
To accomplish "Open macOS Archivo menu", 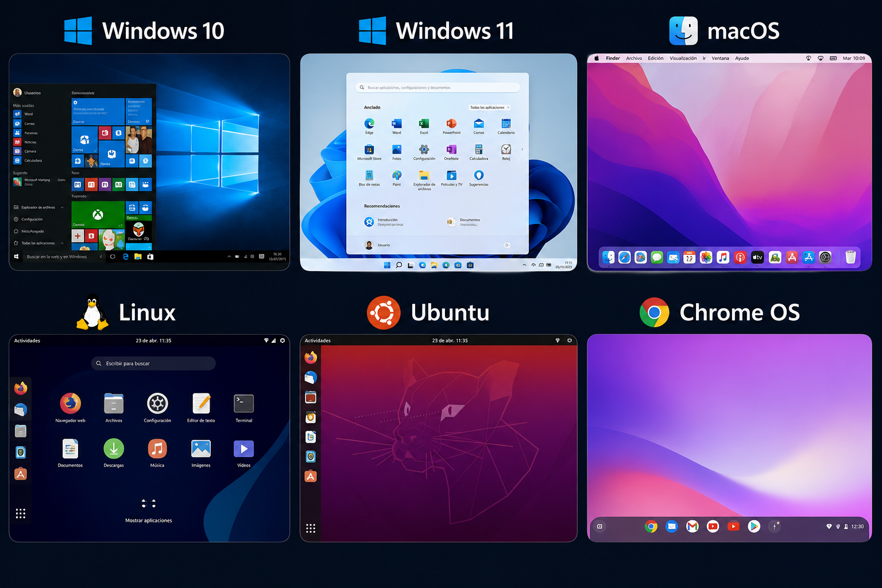I will (x=634, y=58).
